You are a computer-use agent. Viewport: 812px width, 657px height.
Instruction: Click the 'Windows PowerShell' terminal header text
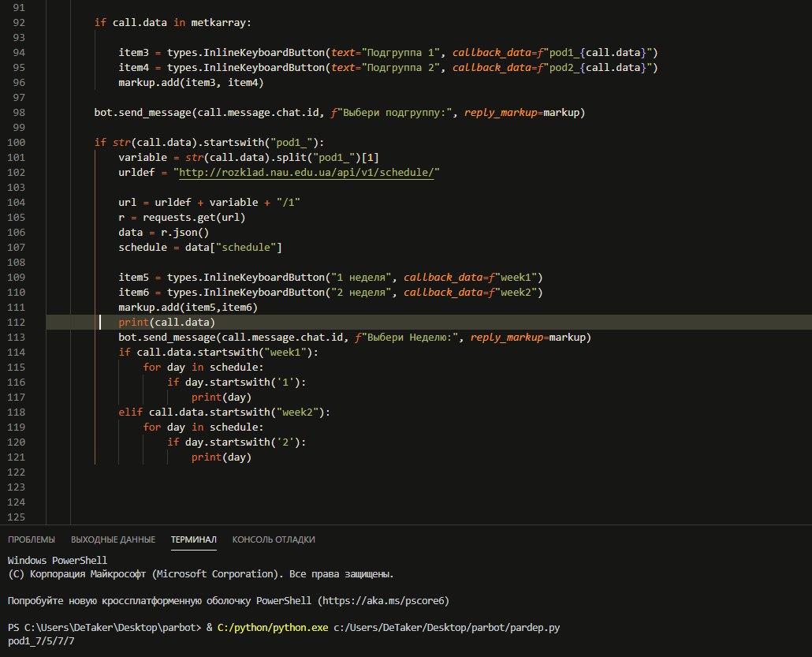coord(58,560)
